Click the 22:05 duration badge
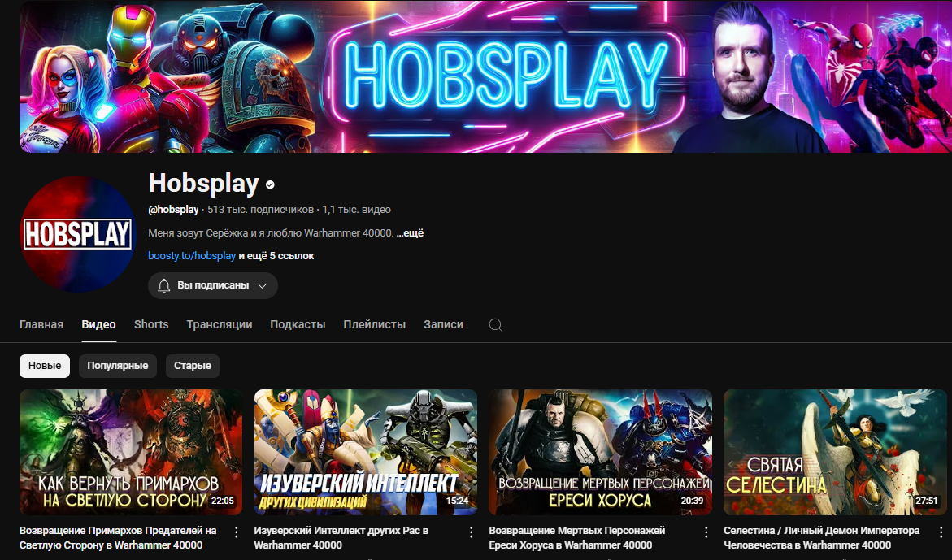 [x=222, y=501]
